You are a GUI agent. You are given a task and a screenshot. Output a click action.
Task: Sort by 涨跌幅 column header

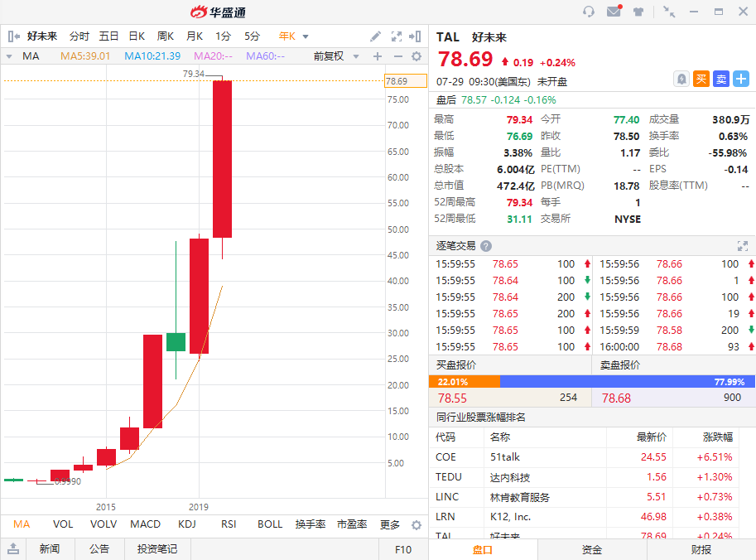(718, 437)
